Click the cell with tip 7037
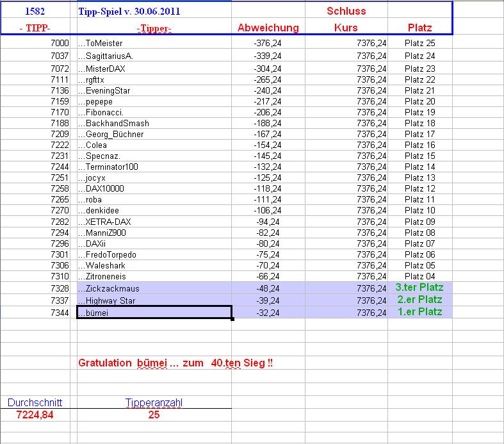This screenshot has height=444, width=504. (x=35, y=56)
